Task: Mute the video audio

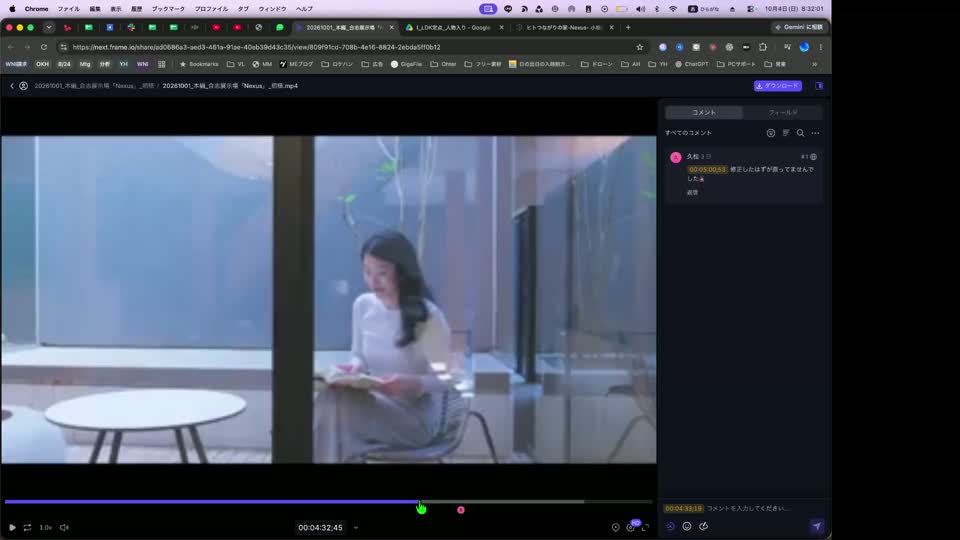Action: (x=64, y=527)
